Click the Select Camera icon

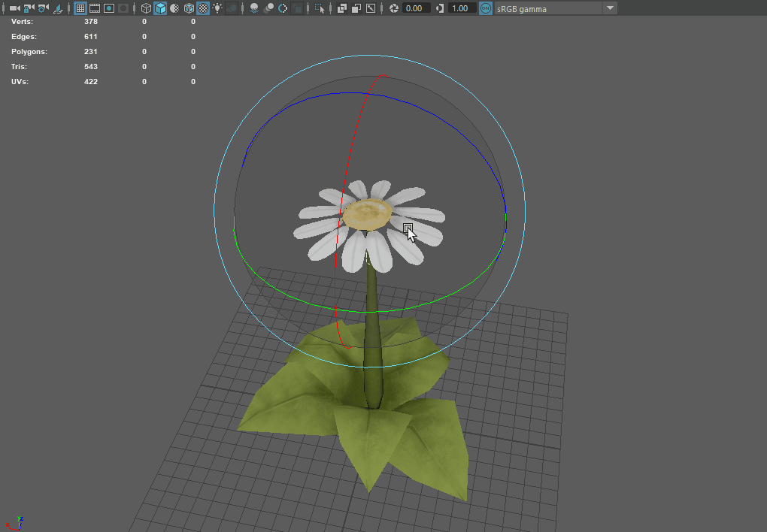tap(15, 8)
